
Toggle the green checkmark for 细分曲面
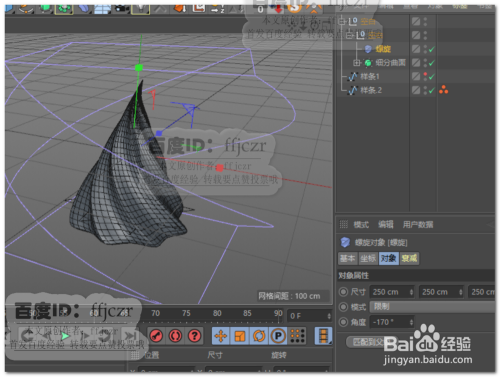click(x=432, y=63)
